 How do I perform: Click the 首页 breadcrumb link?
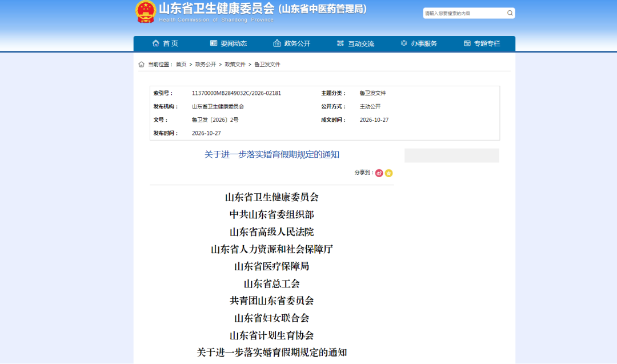(x=181, y=65)
